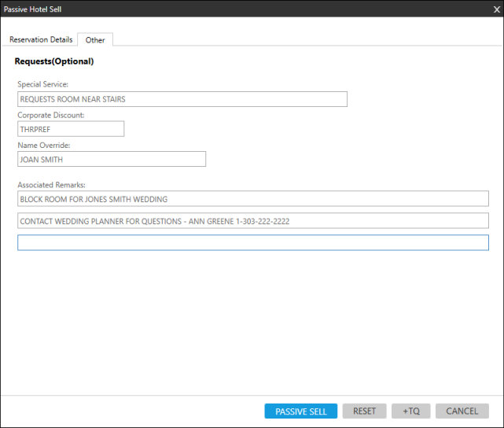This screenshot has height=428, width=504.
Task: Click the Name Override label
Action: click(x=44, y=145)
